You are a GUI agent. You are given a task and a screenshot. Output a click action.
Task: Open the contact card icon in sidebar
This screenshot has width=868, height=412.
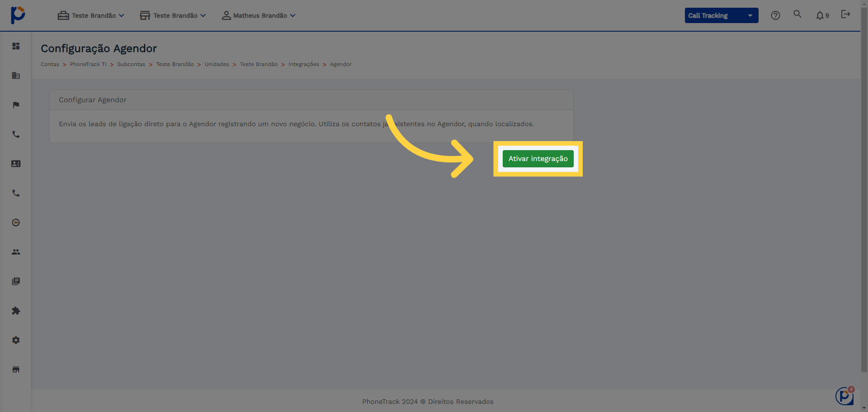pyautogui.click(x=16, y=164)
